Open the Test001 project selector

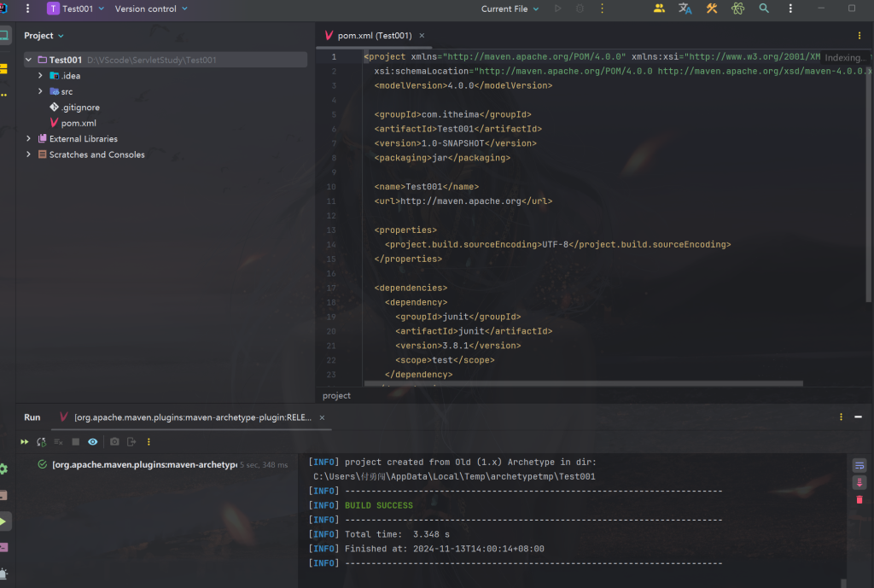76,9
